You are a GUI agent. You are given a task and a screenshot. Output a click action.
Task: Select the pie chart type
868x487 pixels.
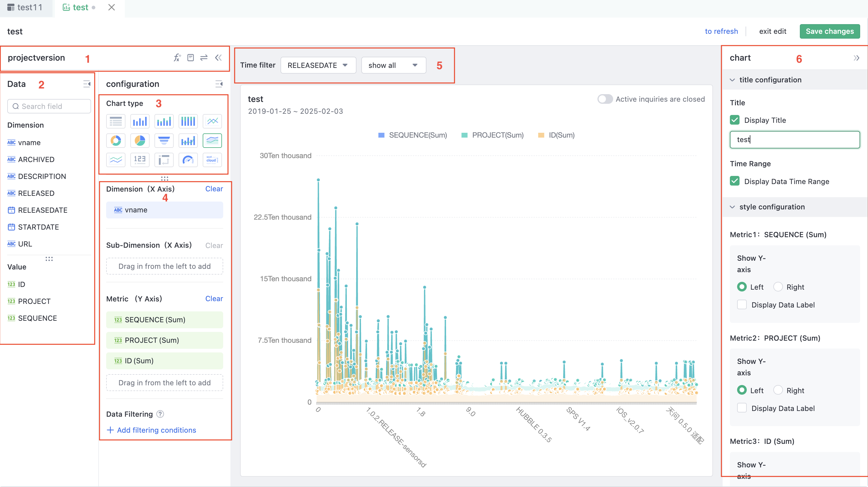click(x=140, y=141)
